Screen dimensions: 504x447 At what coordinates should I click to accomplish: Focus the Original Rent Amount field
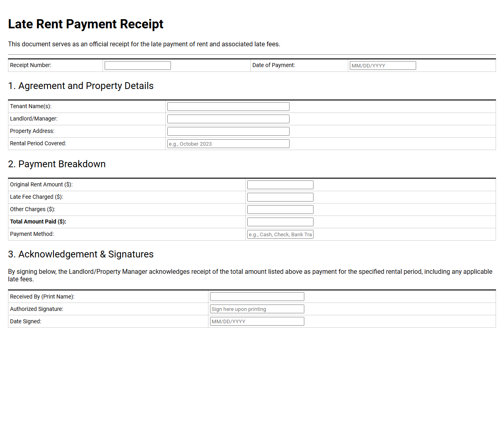pyautogui.click(x=280, y=185)
